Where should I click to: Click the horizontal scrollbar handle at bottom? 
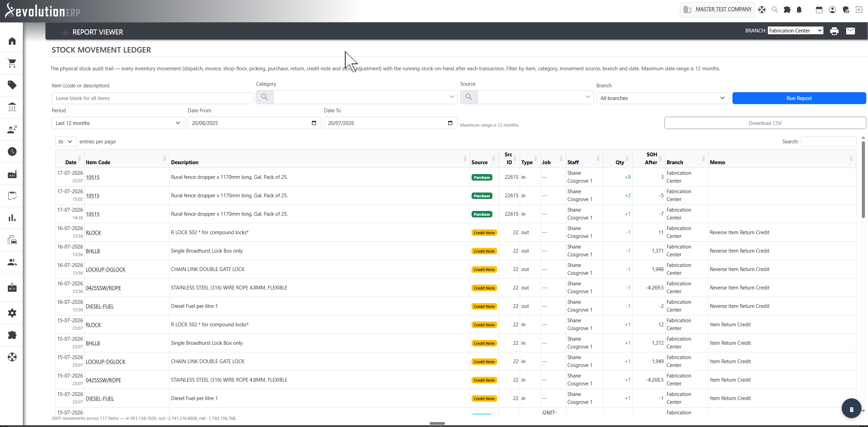[x=437, y=424]
